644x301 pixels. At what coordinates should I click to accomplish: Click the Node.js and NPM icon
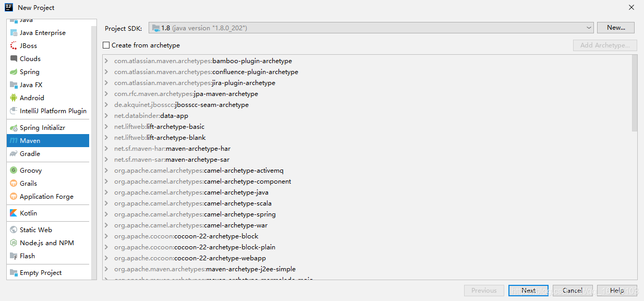coord(14,243)
